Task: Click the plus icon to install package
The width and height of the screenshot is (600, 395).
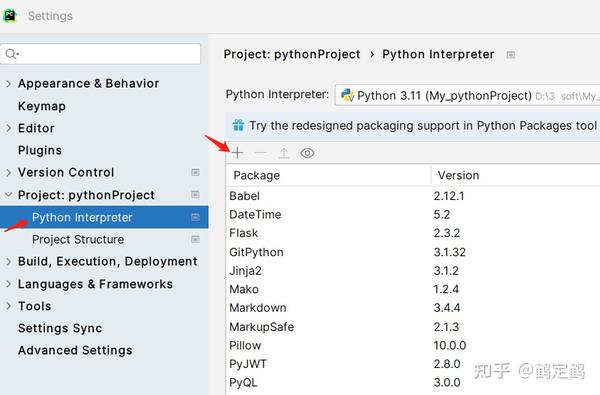Action: tap(237, 153)
